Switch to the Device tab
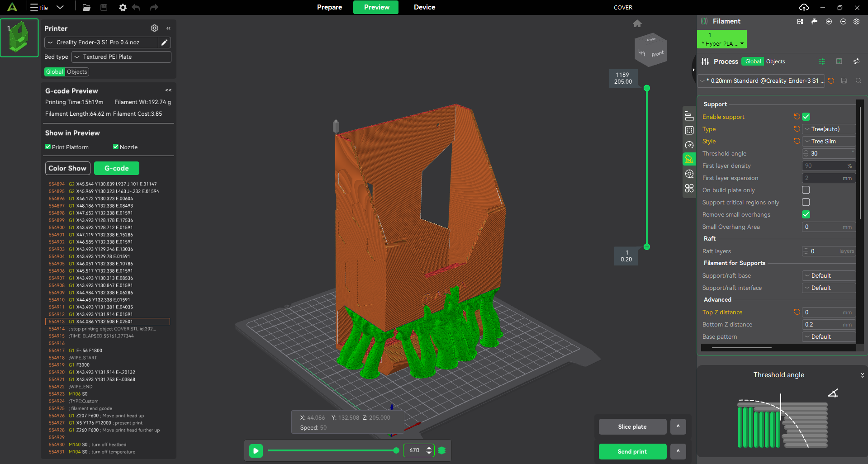 click(x=424, y=7)
